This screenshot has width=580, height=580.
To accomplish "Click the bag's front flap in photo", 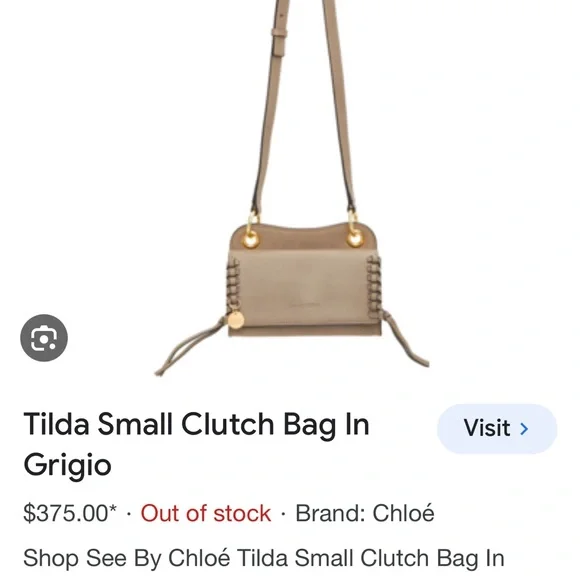I will [304, 288].
